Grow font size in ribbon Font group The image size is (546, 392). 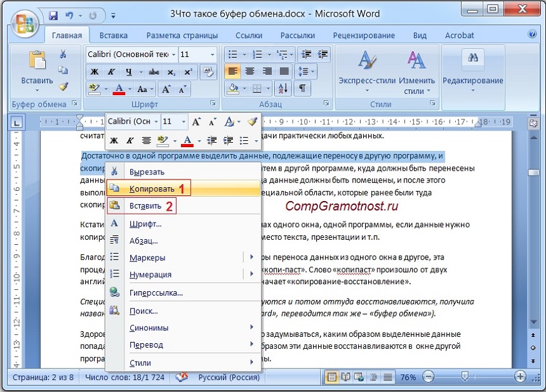pos(166,89)
